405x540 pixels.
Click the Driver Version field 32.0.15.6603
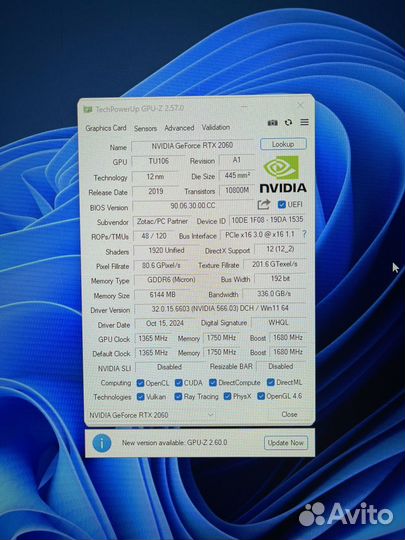point(220,309)
